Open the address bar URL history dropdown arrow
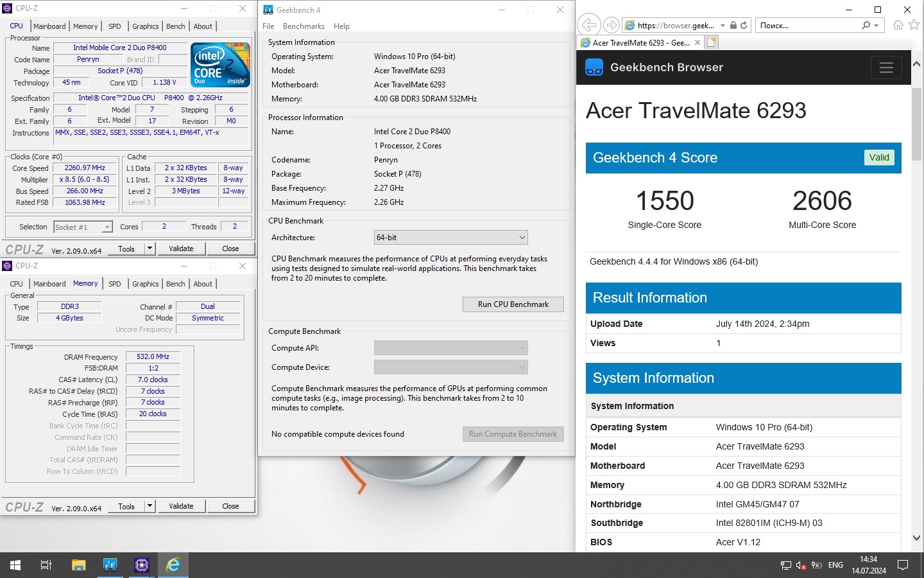The height and width of the screenshot is (578, 924). tap(723, 25)
